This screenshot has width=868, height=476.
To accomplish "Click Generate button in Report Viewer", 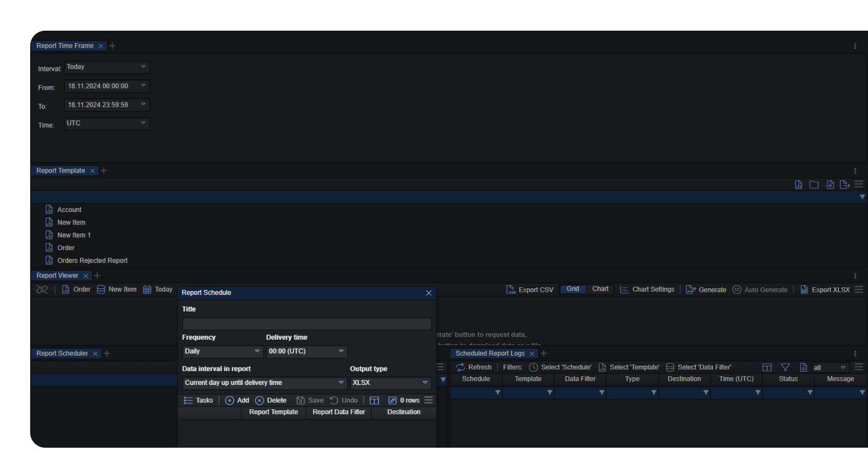I will click(x=706, y=290).
